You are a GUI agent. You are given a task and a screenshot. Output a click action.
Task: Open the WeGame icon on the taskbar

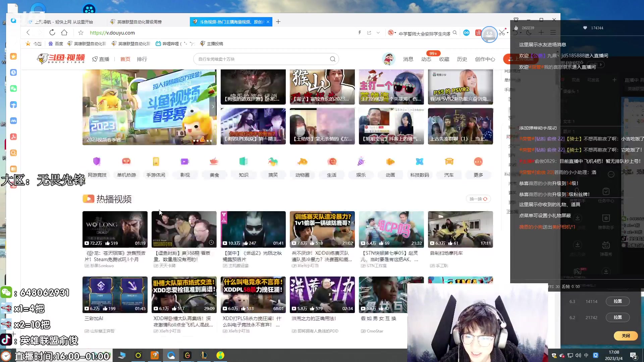pos(187,355)
